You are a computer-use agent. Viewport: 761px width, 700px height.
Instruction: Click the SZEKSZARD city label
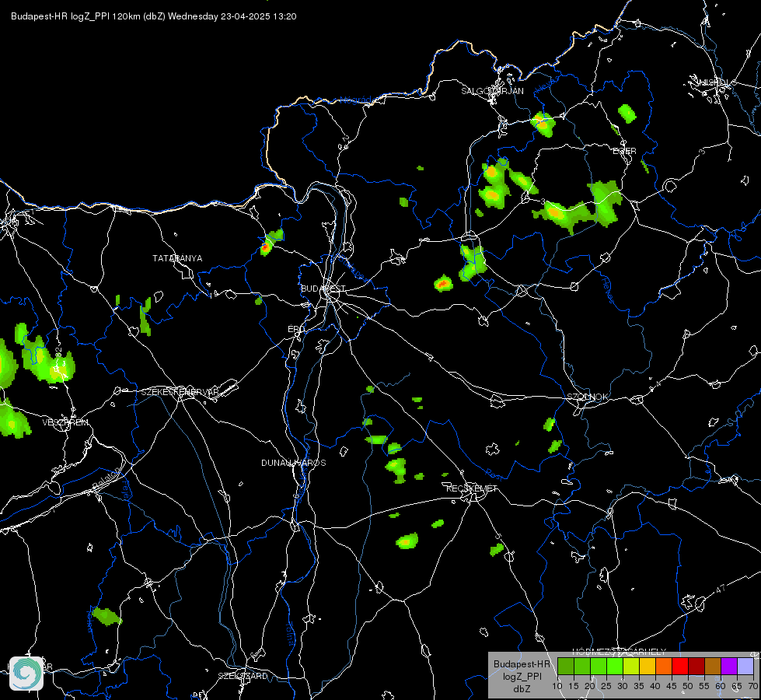(243, 676)
